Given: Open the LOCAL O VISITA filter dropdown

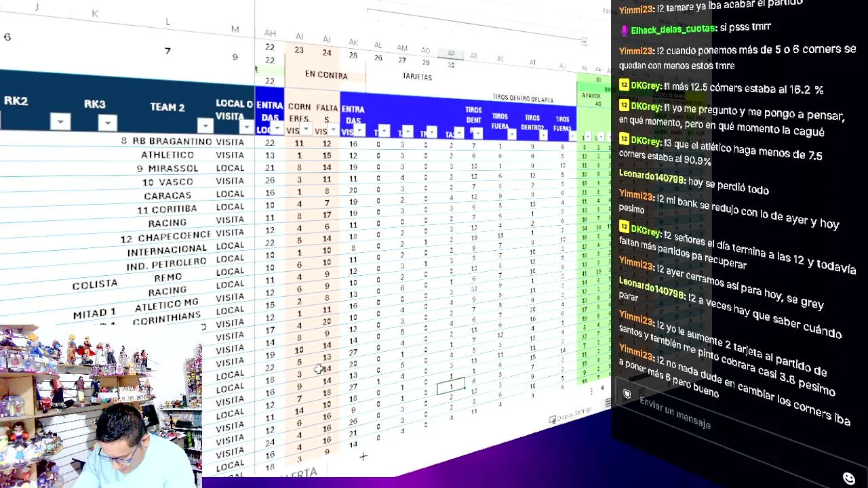Looking at the screenshot, I should tap(246, 127).
